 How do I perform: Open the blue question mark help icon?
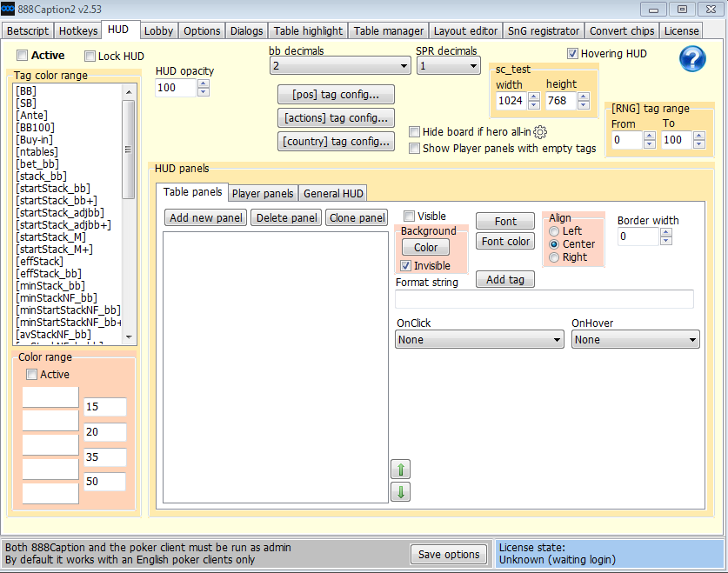692,59
